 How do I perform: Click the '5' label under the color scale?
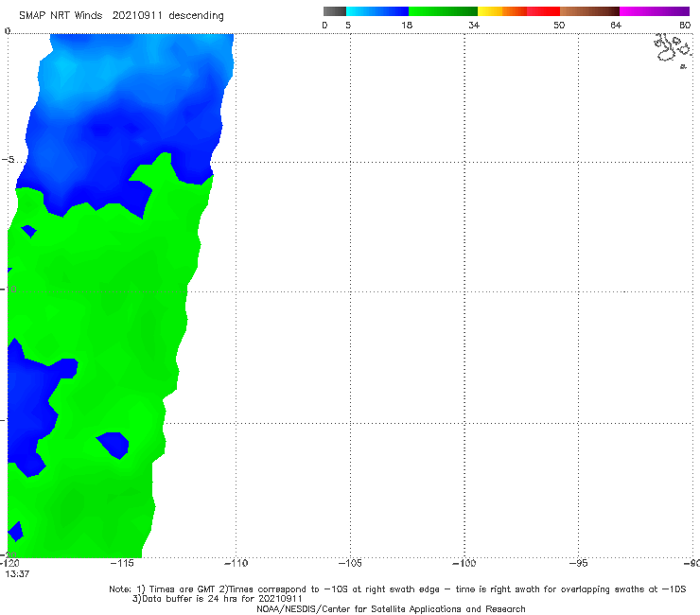(348, 25)
